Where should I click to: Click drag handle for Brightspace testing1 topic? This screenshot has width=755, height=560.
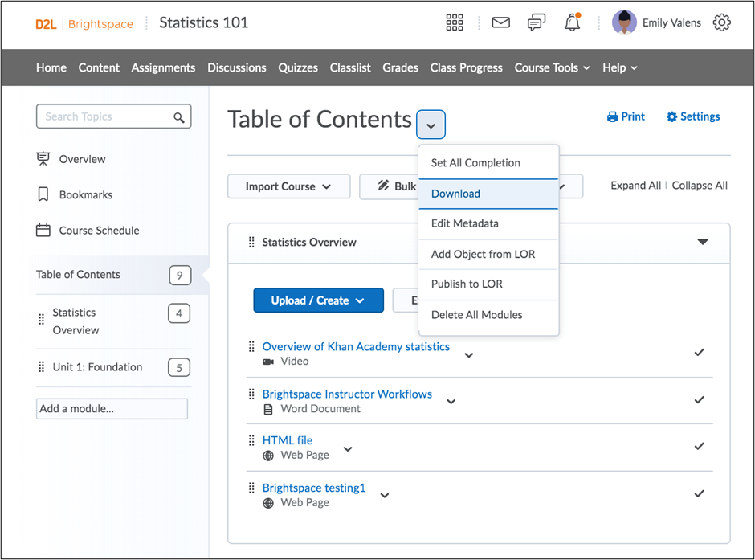coord(251,488)
